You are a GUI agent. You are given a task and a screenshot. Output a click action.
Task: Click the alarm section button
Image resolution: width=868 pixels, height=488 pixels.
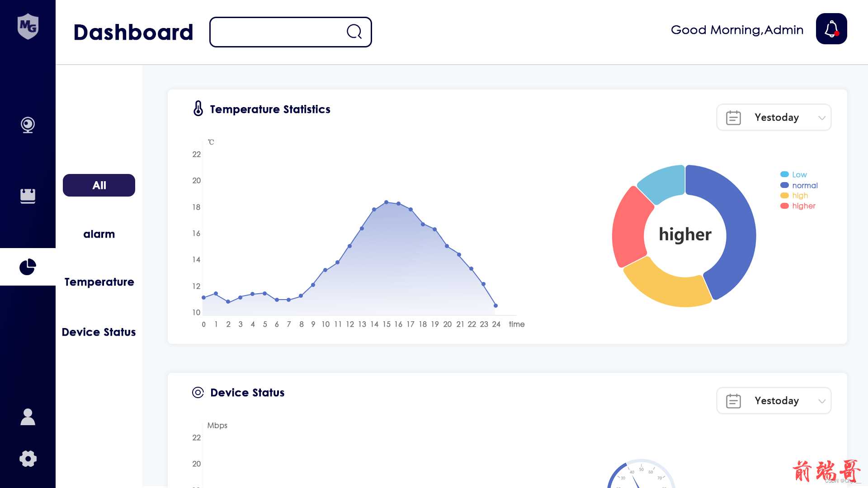[99, 233]
